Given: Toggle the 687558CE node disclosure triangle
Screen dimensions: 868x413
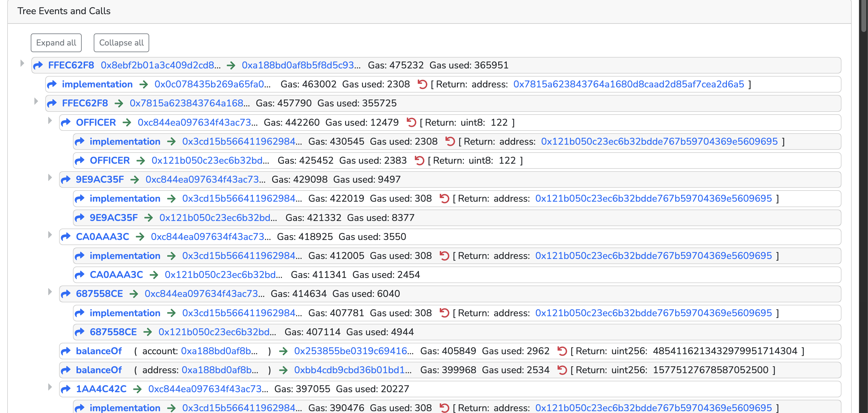Looking at the screenshot, I should pos(49,292).
